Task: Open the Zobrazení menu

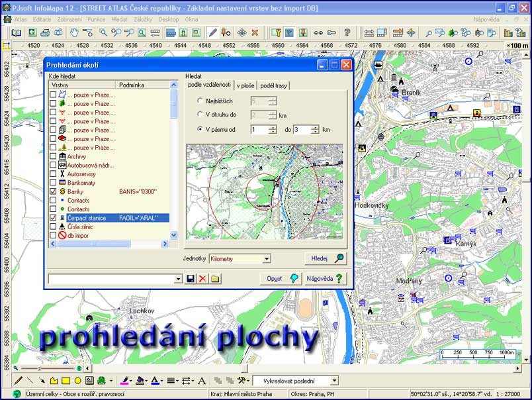Action: tap(69, 19)
